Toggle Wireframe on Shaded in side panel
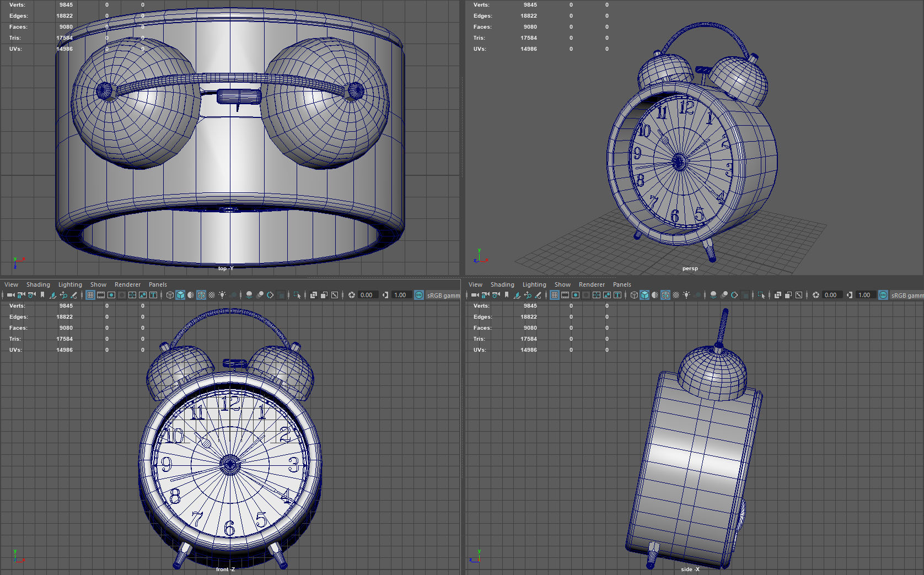Screen dimensions: 924x575 pyautogui.click(x=665, y=295)
